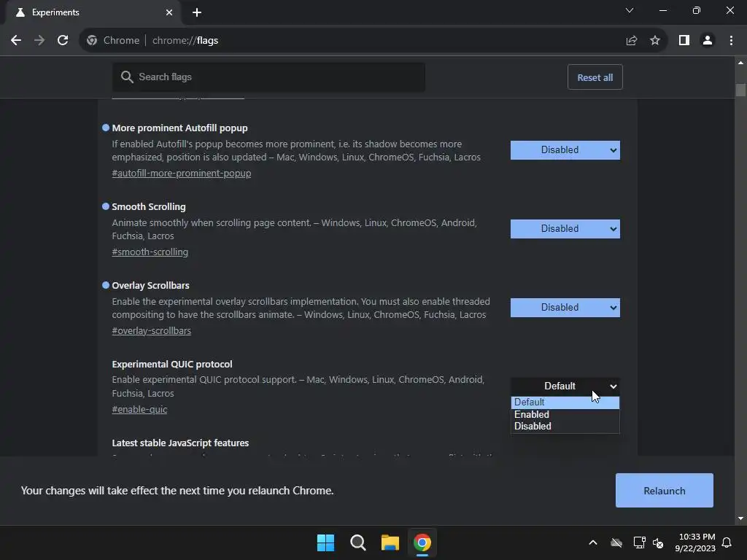The height and width of the screenshot is (560, 747).
Task: Bookmark this tab with the star icon
Action: click(655, 41)
